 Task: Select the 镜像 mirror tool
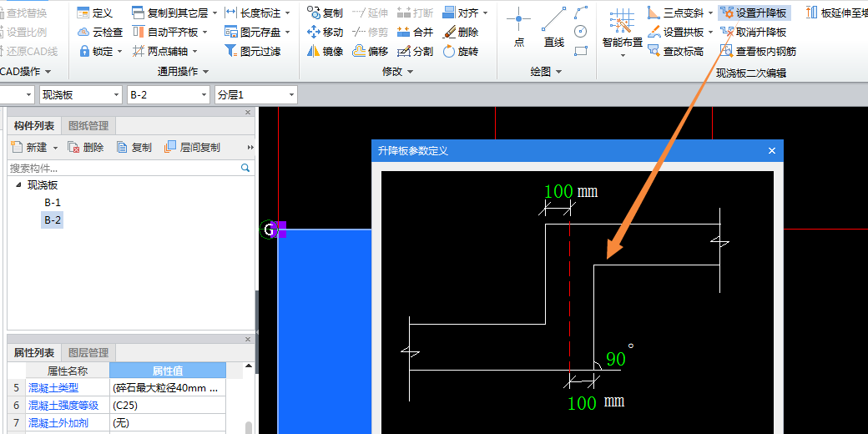pyautogui.click(x=325, y=52)
